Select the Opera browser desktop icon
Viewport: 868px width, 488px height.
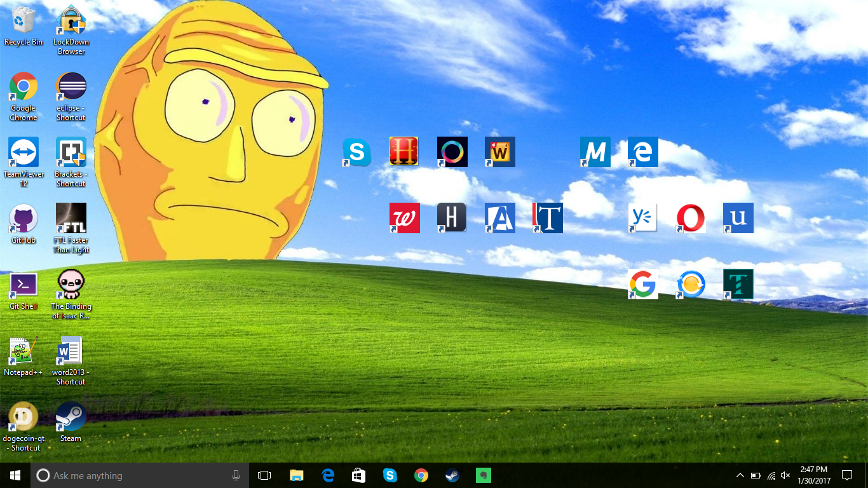point(691,218)
